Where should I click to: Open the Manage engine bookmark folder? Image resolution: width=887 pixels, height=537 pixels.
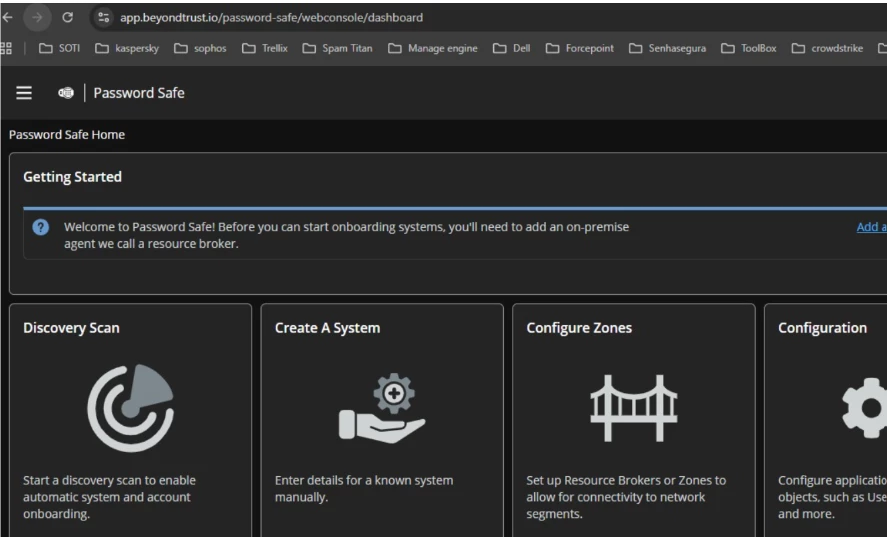click(x=433, y=48)
